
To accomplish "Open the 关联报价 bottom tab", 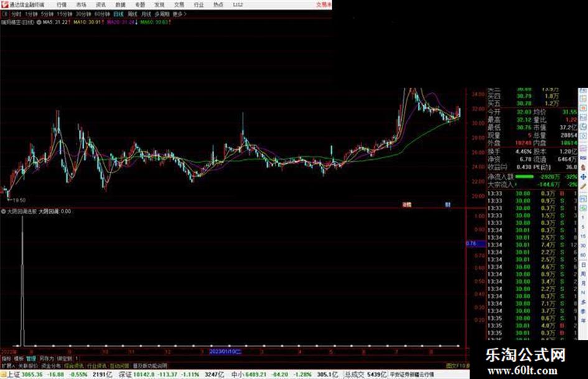I will pyautogui.click(x=28, y=365).
